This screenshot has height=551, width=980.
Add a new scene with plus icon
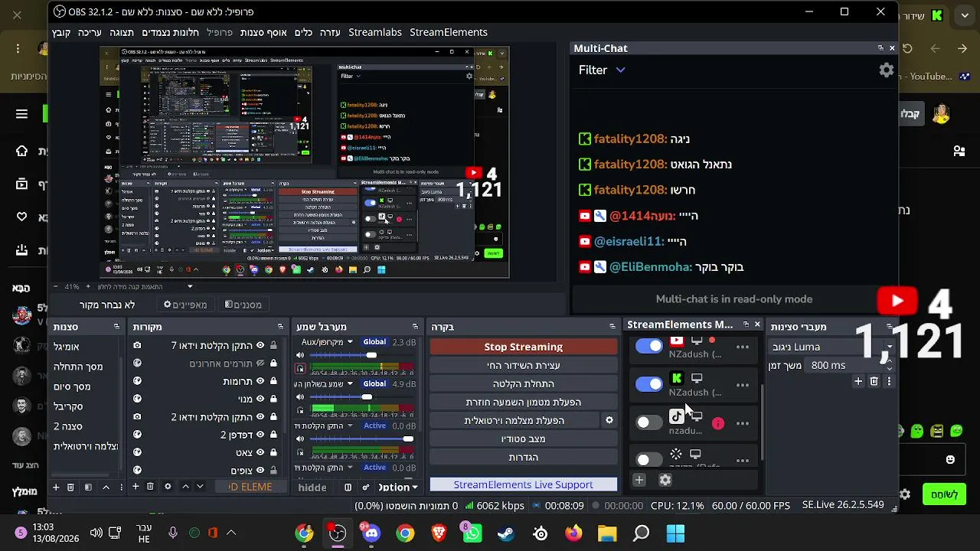55,487
